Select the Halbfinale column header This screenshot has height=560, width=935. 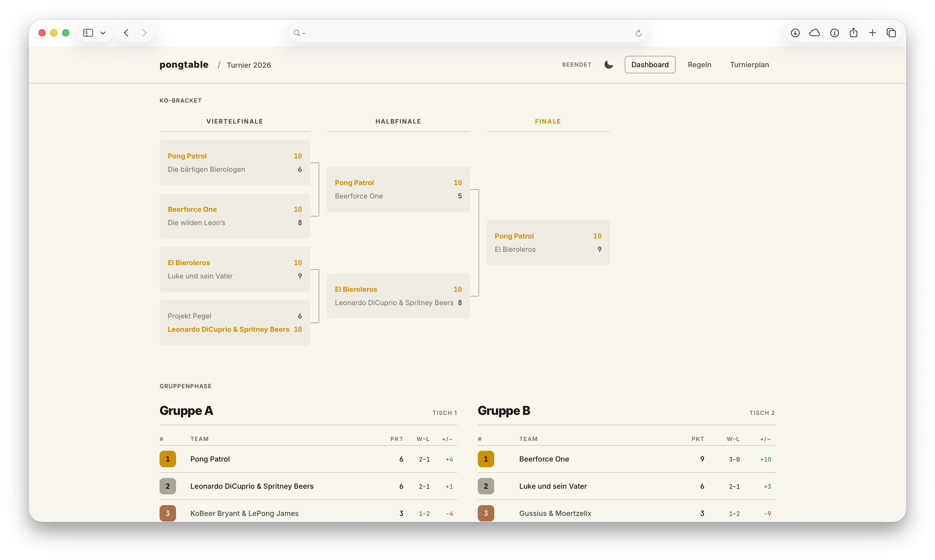tap(398, 122)
